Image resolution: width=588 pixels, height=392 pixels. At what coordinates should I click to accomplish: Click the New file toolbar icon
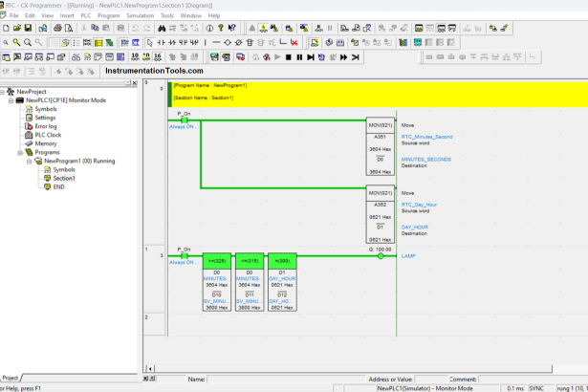pos(6,29)
